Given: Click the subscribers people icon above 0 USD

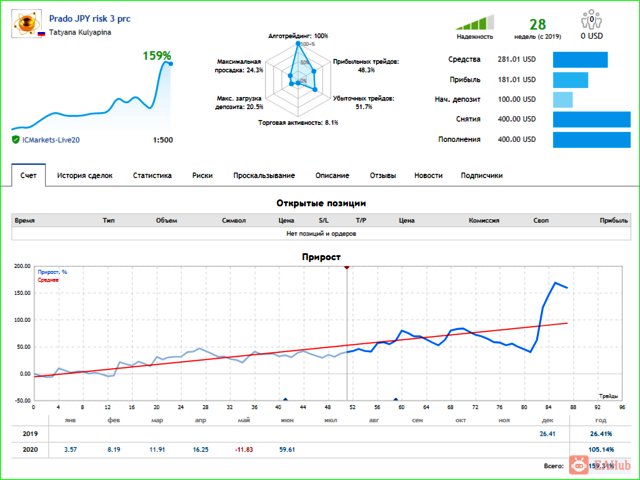Looking at the screenshot, I should [x=591, y=20].
